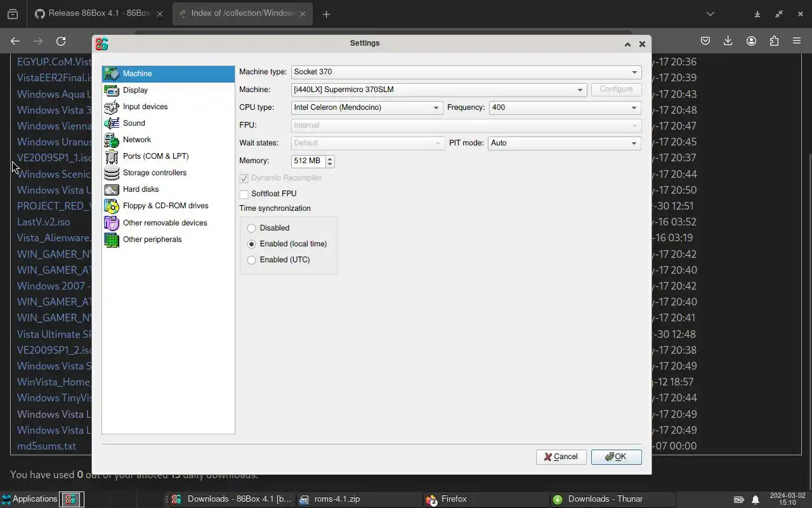This screenshot has height=508, width=812.
Task: Open VE2009SP1_1.iso link in Firefox
Action: (55, 158)
